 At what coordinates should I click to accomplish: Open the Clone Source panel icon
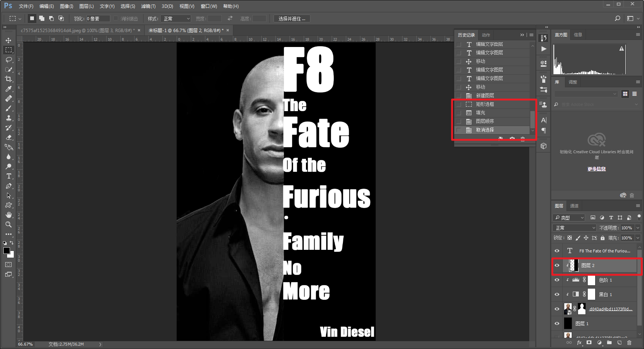pos(544,105)
